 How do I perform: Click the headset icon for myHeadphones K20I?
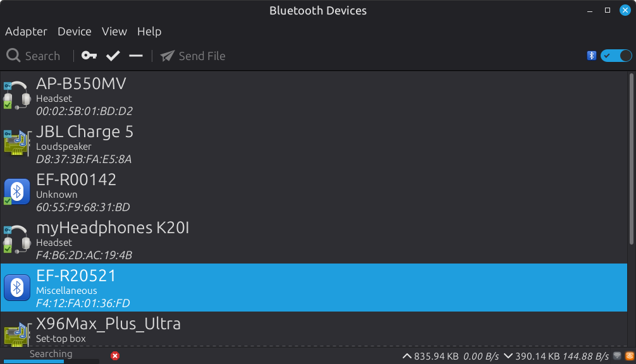[17, 239]
